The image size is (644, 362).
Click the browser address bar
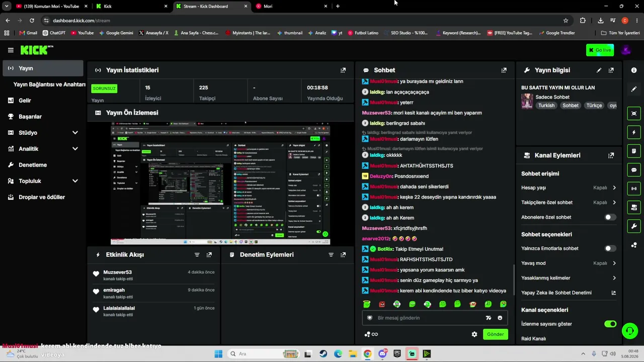coord(302,21)
